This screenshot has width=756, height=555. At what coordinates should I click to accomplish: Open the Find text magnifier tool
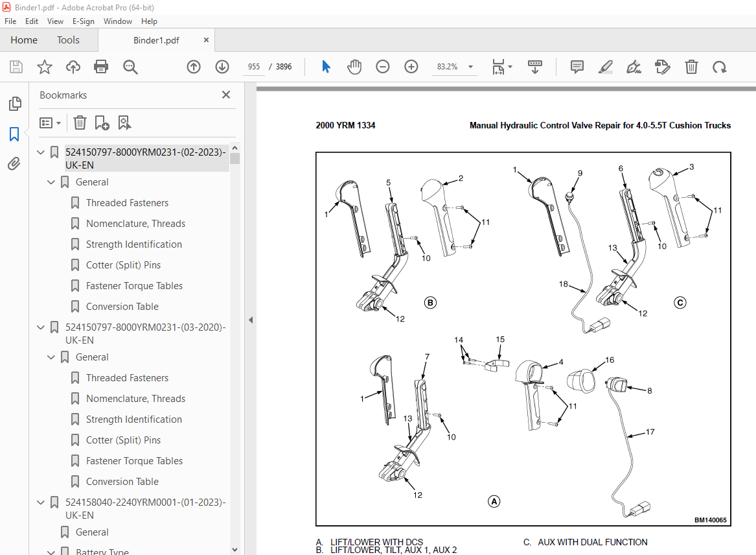(x=130, y=67)
